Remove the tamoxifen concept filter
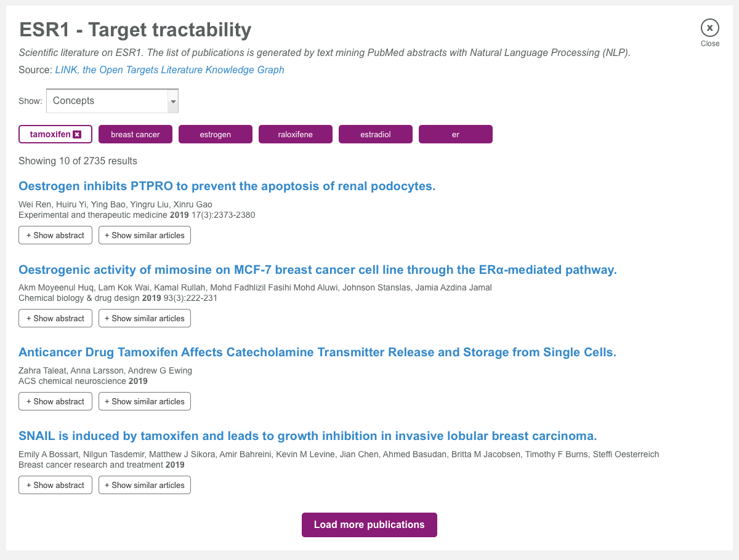Image resolution: width=739 pixels, height=560 pixels. click(x=77, y=134)
